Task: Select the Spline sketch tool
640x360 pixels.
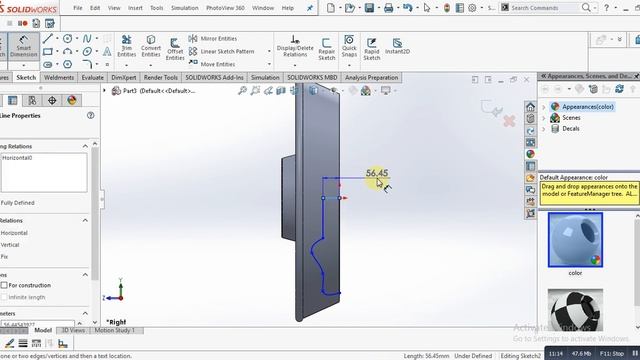Action: pyautogui.click(x=87, y=38)
